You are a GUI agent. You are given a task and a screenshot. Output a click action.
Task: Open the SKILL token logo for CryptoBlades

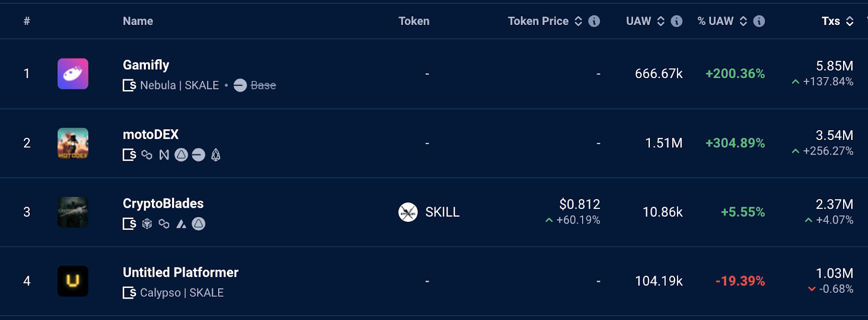tap(407, 212)
